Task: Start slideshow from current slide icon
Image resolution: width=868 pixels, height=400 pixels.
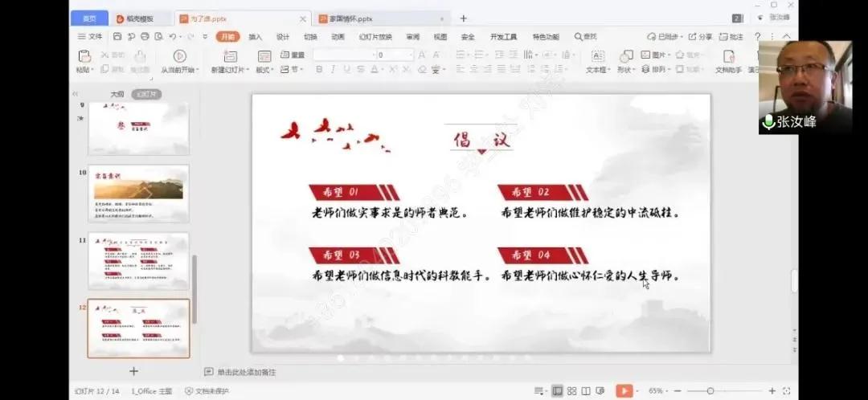Action: 179,56
